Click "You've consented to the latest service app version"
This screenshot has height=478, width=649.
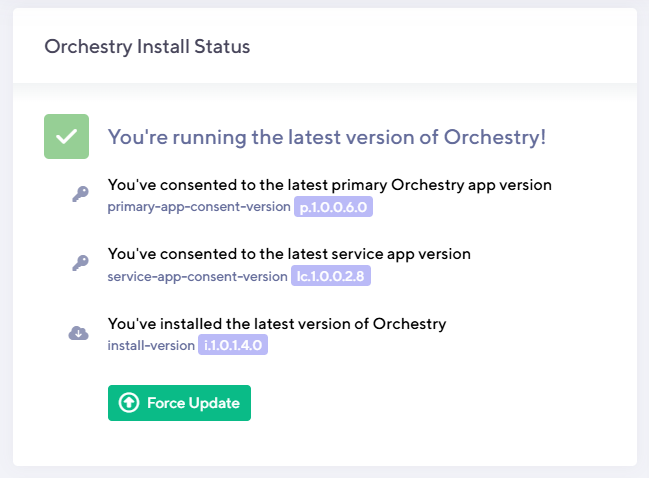point(289,254)
